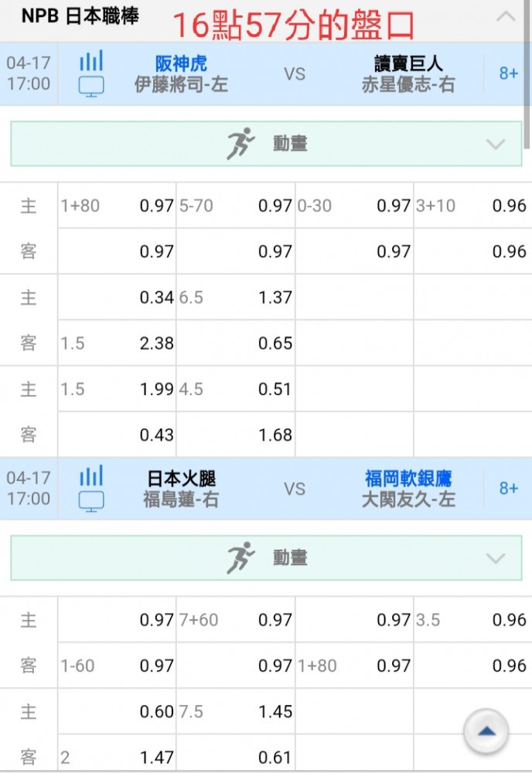
Task: Open live TV icon for 阪神虎 match
Action: (91, 87)
